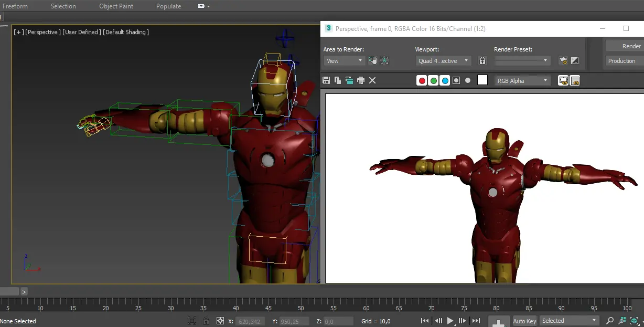The width and height of the screenshot is (644, 327).
Task: Toggle the green channel display
Action: (433, 80)
